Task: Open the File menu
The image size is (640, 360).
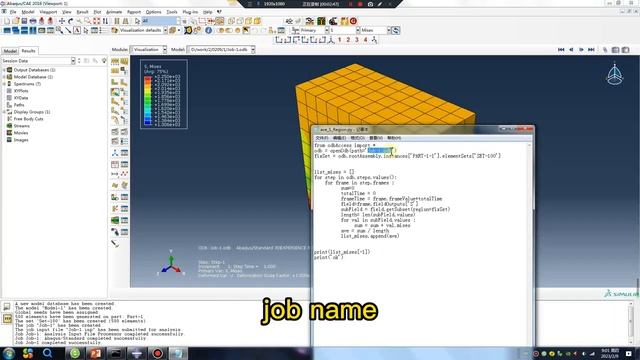Action: (x=13, y=12)
